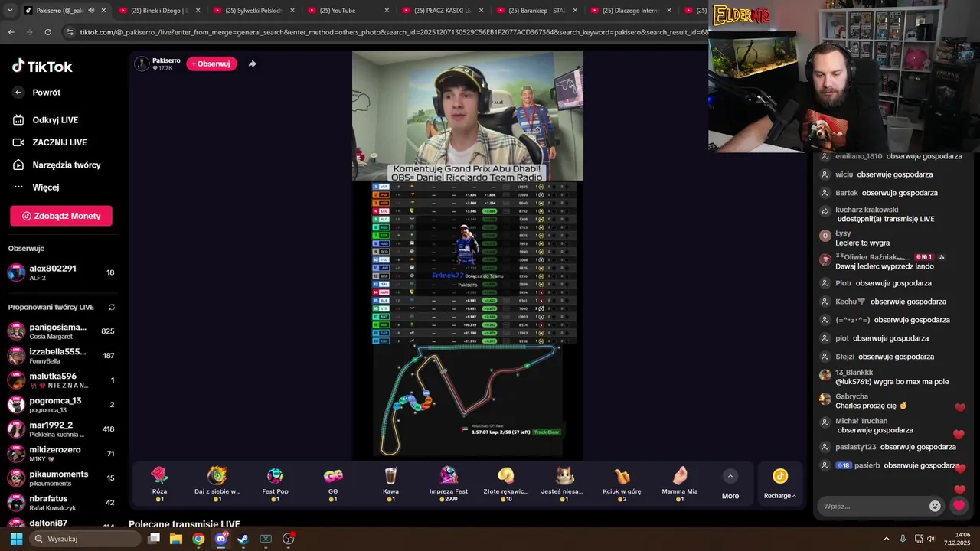The height and width of the screenshot is (551, 980).
Task: Send the GG gift
Action: (333, 484)
